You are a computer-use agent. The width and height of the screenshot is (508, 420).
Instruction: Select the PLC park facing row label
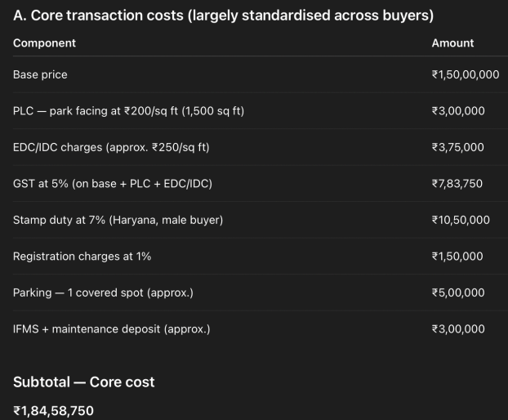point(128,111)
